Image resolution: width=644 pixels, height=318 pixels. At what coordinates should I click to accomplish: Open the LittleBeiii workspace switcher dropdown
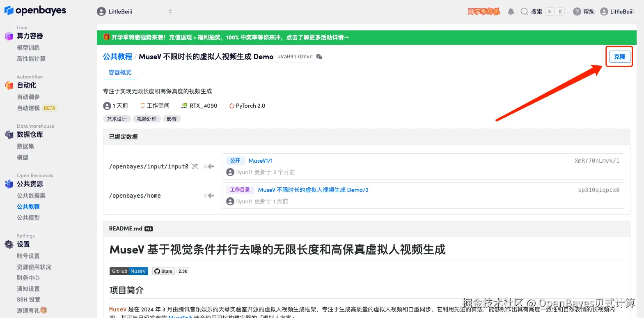tap(135, 12)
